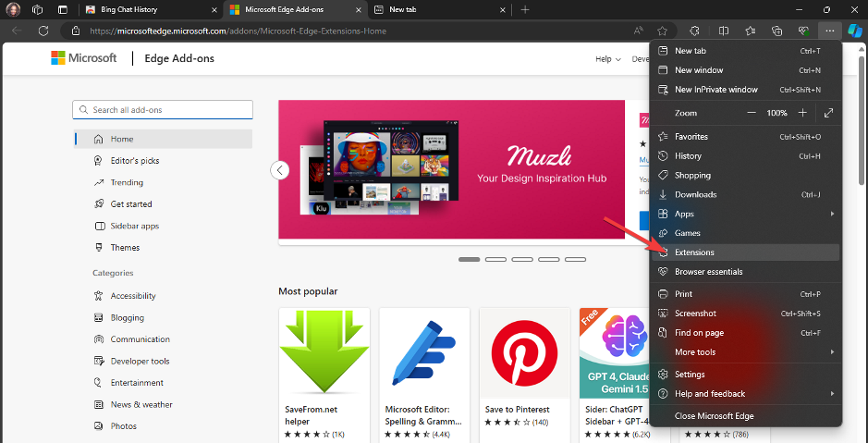Open History from the menu
This screenshot has height=443, width=868.
[x=746, y=156]
